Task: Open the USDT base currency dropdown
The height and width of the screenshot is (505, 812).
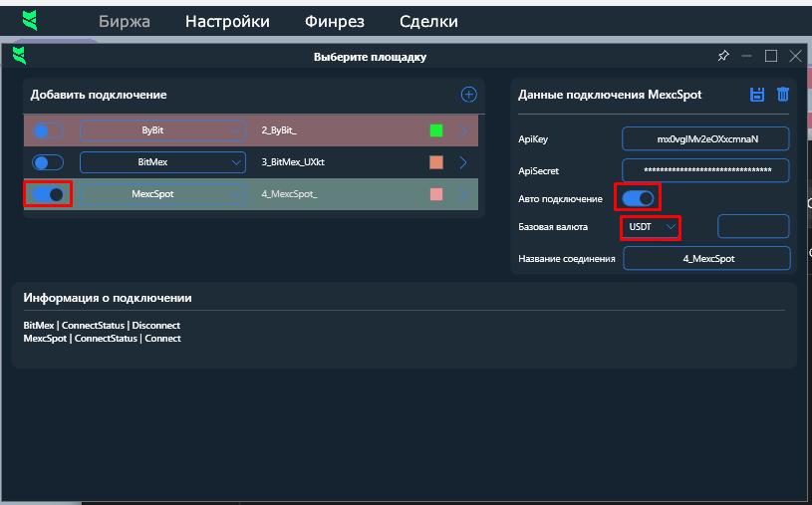Action: tap(653, 227)
